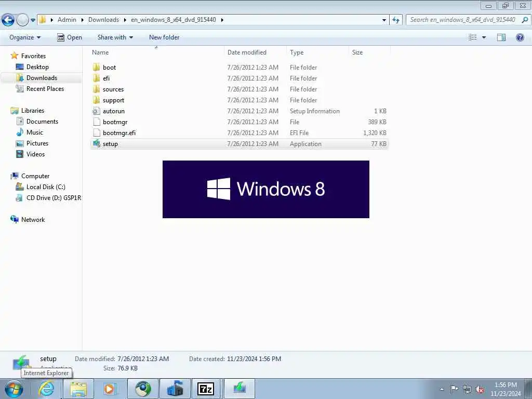Viewport: 532px width, 399px height.
Task: Click the Windows Start orb
Action: [14, 389]
